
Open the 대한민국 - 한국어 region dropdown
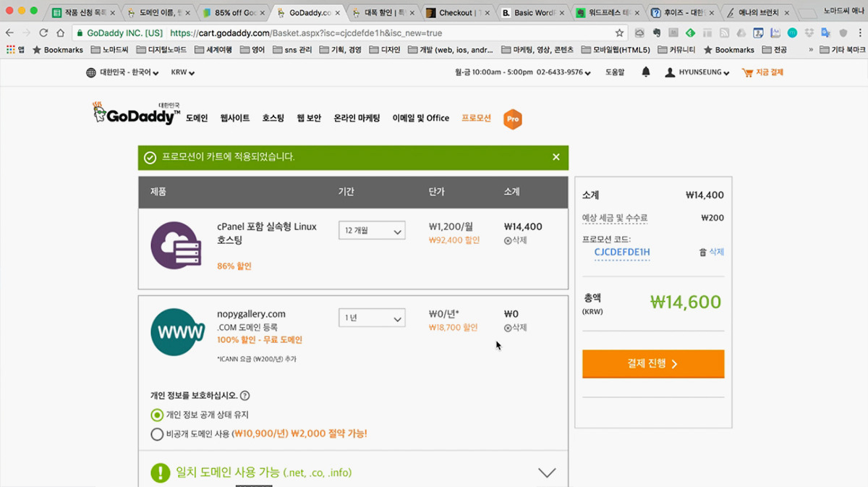point(122,72)
